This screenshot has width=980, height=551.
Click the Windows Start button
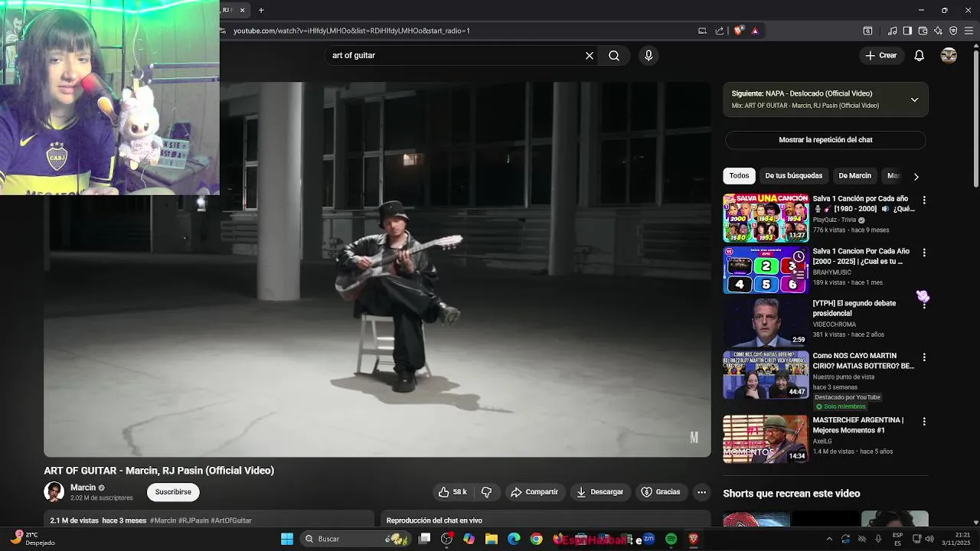[287, 539]
